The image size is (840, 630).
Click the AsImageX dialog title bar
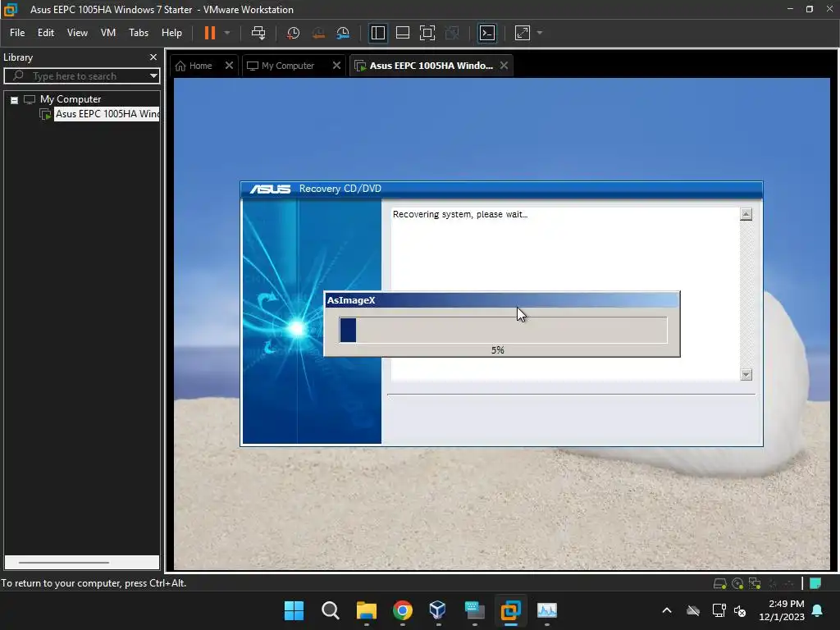[502, 300]
